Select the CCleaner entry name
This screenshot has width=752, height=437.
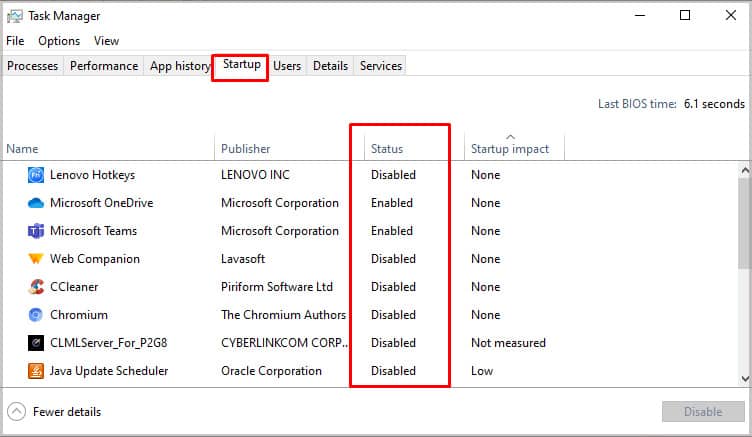point(74,287)
